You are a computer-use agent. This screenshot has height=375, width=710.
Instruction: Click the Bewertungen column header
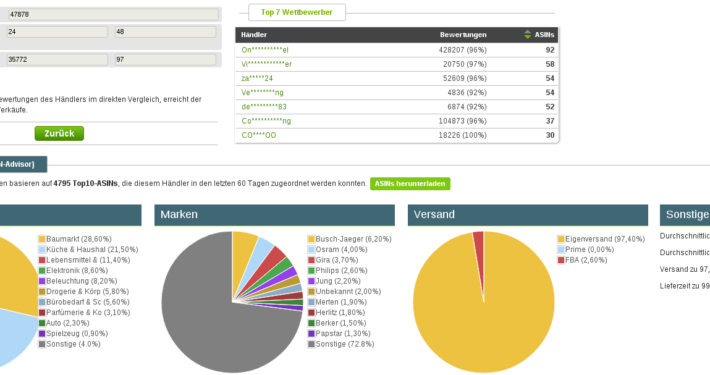463,34
